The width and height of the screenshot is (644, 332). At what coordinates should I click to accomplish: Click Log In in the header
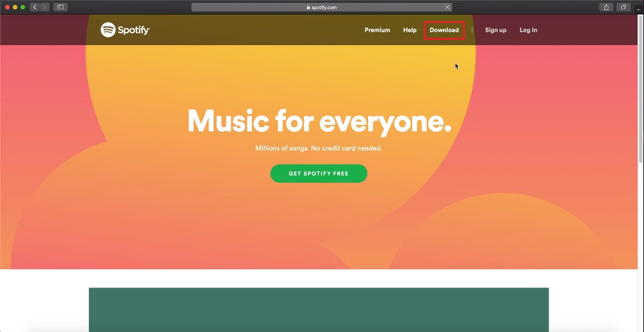528,30
